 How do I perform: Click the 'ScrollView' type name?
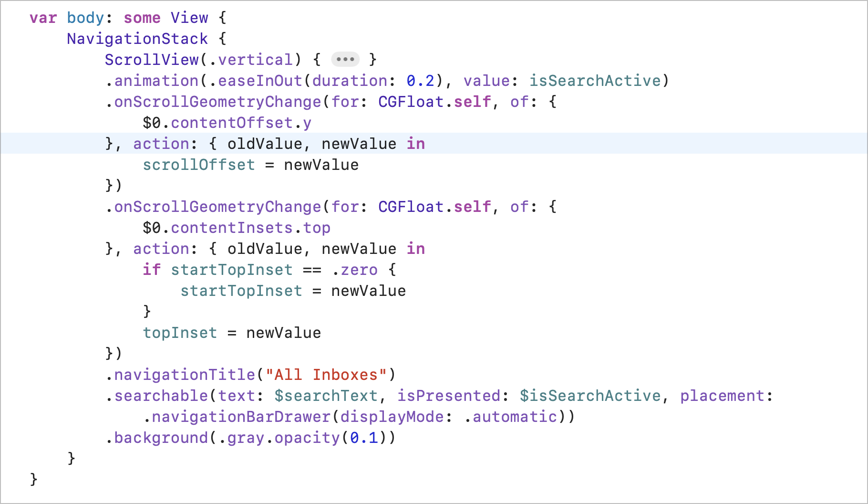(152, 60)
